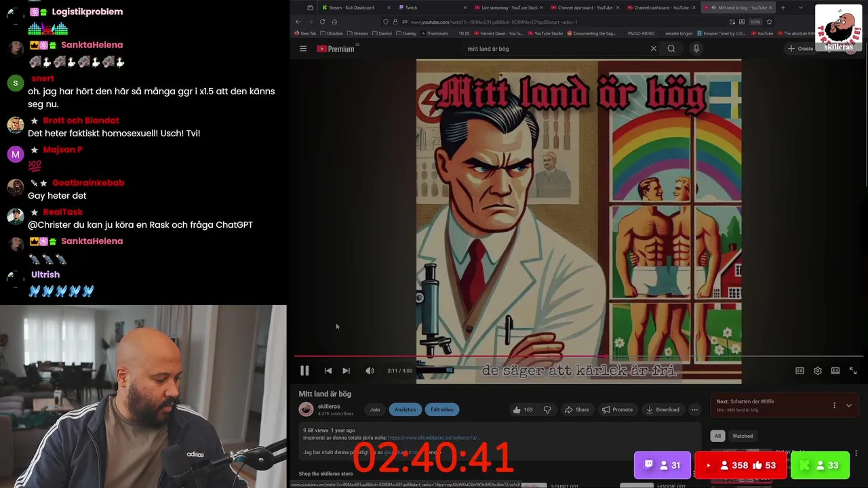Open Promote for this video
The image size is (868, 488).
point(618,409)
